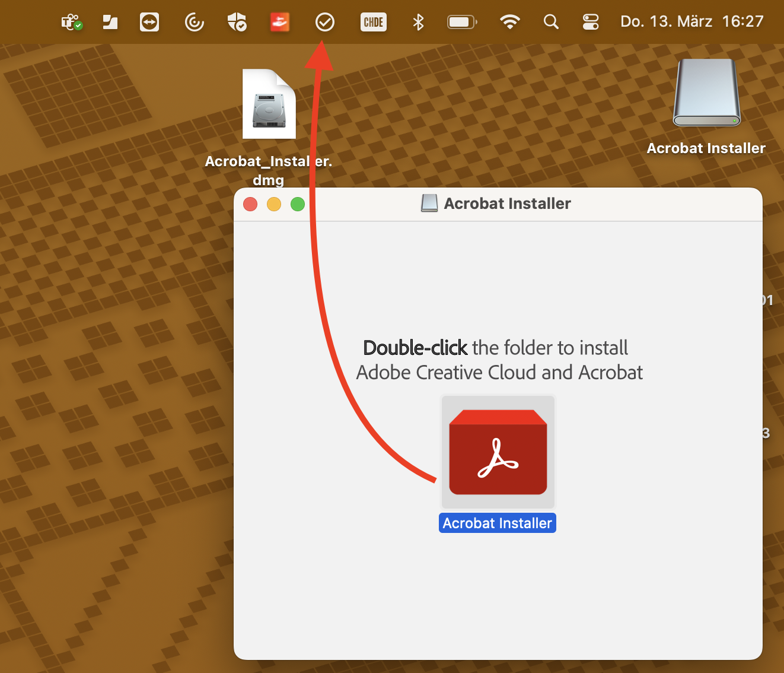Viewport: 784px width, 673px height.
Task: Open Microsoft Teams menu bar icon
Action: click(x=72, y=23)
